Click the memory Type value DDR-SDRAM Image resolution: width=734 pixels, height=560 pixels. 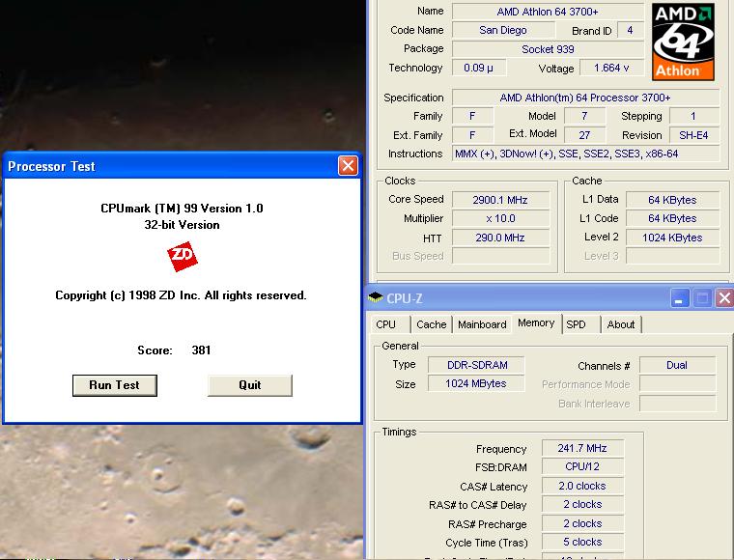pos(476,365)
